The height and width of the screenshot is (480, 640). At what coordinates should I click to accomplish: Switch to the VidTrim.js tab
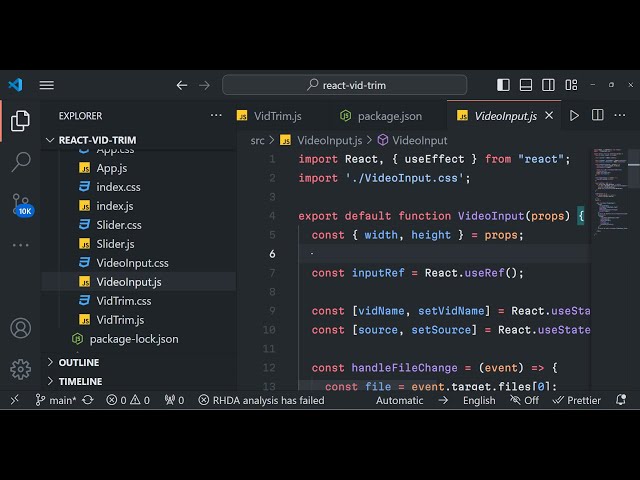point(270,116)
